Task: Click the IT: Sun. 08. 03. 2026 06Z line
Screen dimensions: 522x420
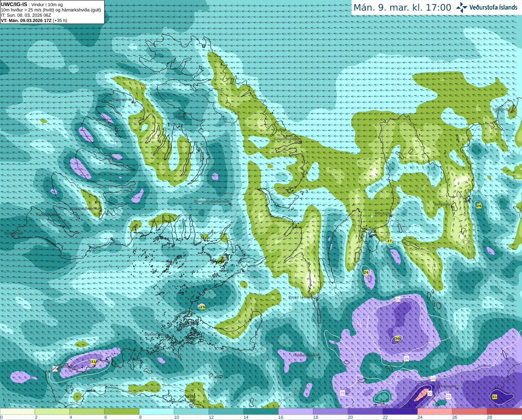Action: click(x=26, y=15)
